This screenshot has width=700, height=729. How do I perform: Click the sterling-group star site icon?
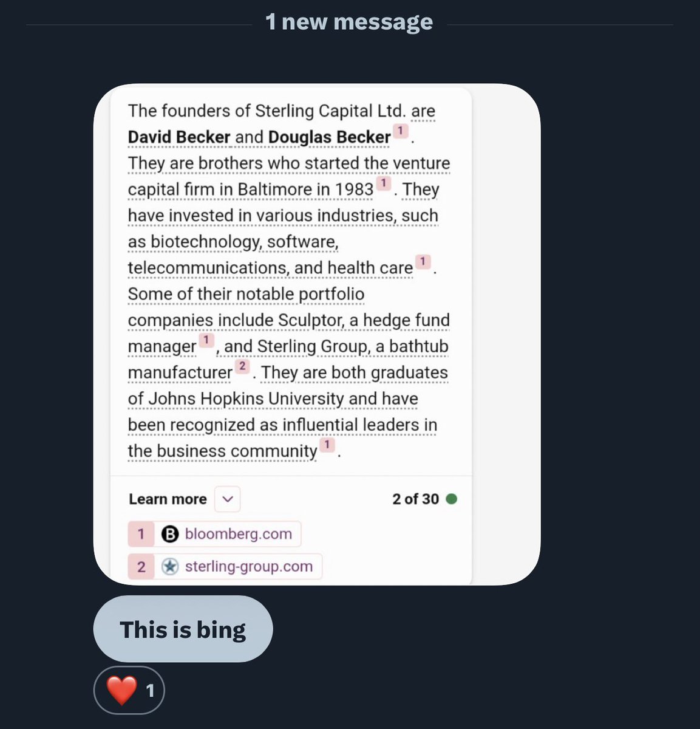(x=170, y=566)
